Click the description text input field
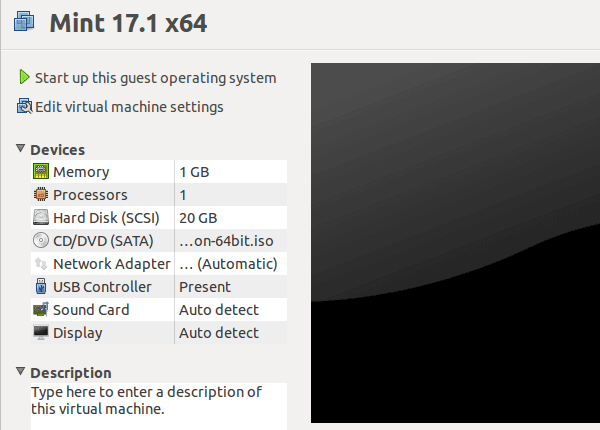 tap(159, 406)
